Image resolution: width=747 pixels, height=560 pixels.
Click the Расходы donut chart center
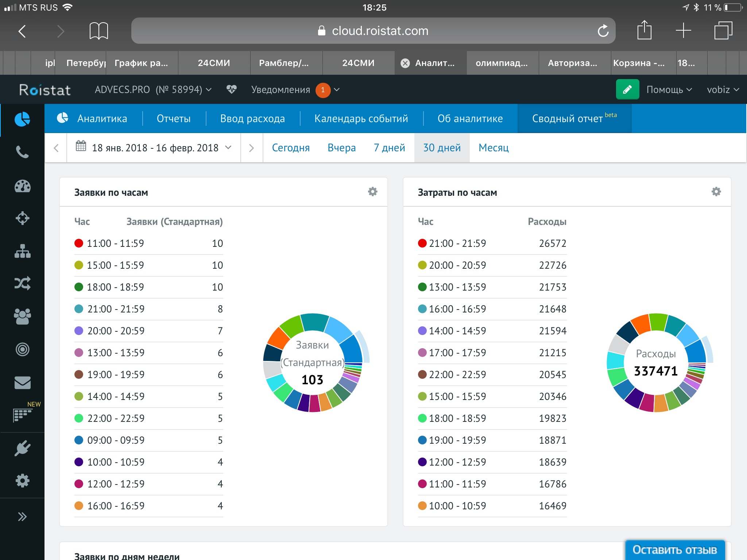[656, 363]
